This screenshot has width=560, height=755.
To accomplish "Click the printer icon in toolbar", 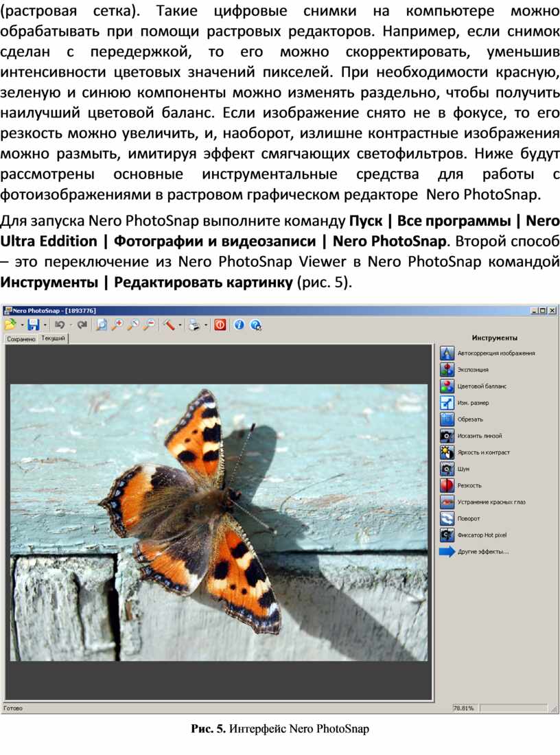I will [194, 325].
